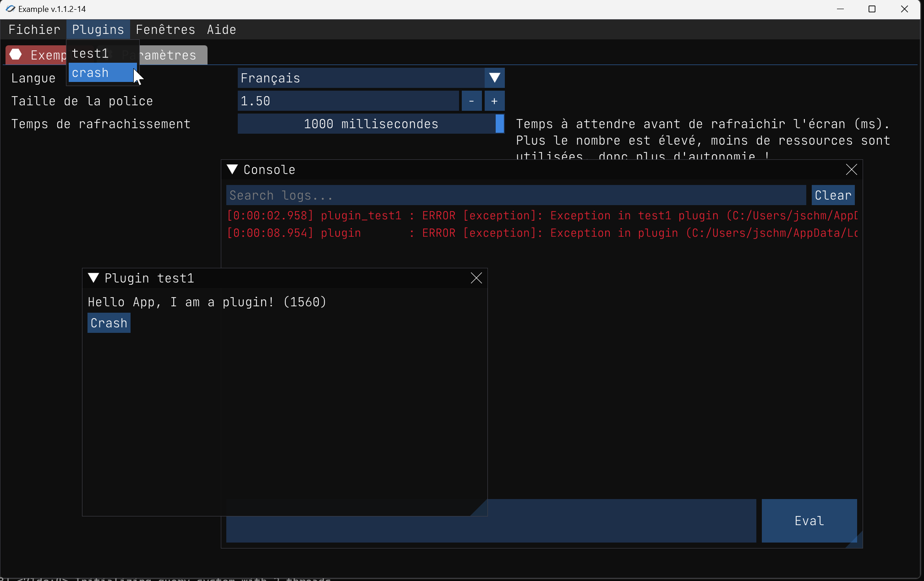Decrease font size with minus button
The image size is (924, 581).
[x=471, y=101]
